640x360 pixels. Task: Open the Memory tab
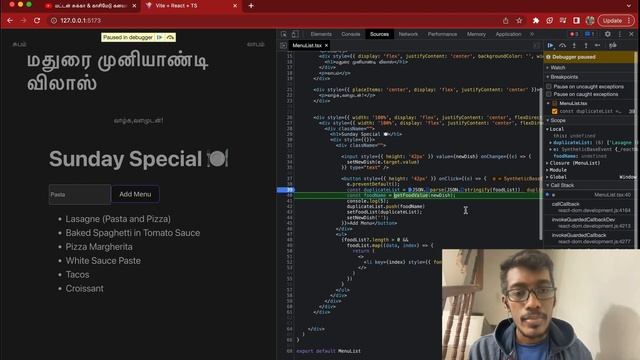476,34
